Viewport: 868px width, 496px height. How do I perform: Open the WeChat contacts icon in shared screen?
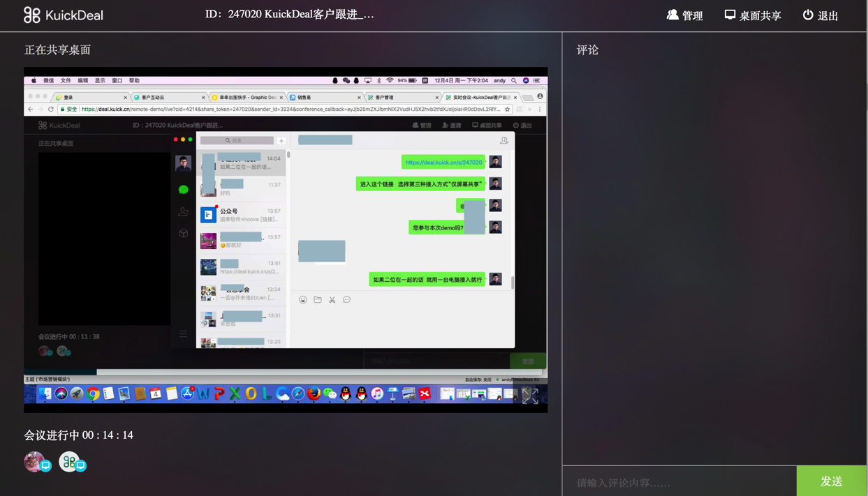tap(183, 211)
